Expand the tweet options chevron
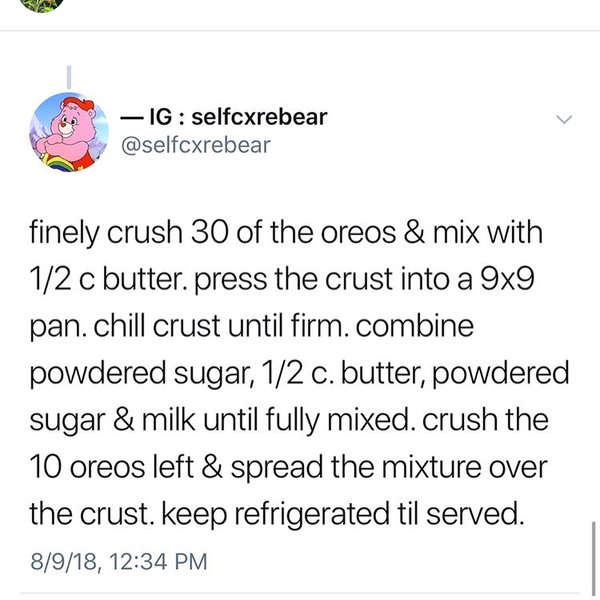Screen dimensions: 600x600 564,120
